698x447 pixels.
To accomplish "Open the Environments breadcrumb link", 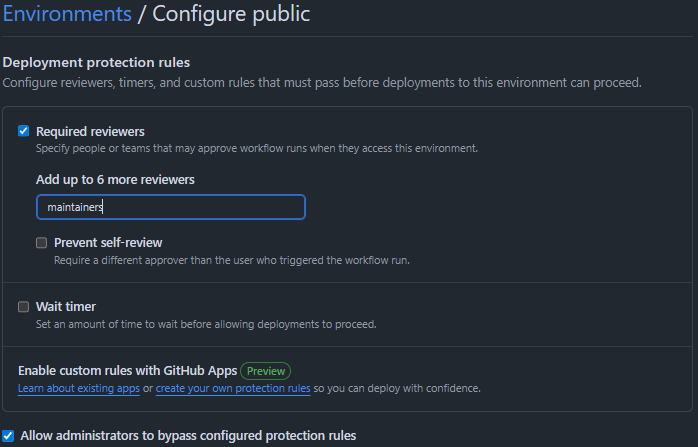I will (67, 14).
